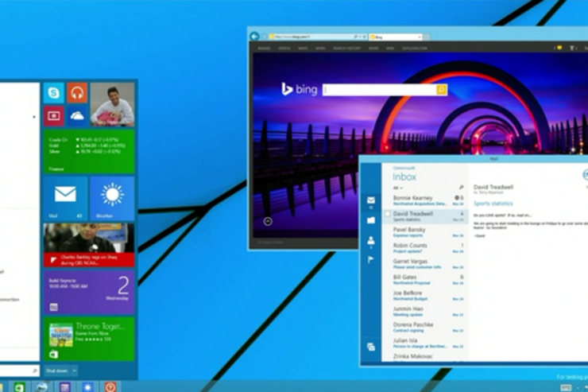Open the Throne Together Store tile
Viewport: 588px width, 392px height.
89,339
